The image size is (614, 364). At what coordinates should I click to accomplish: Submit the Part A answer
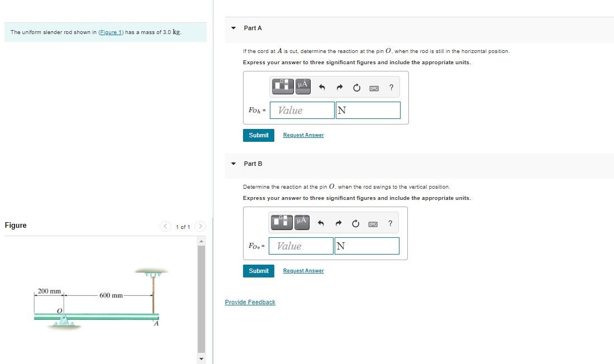pos(259,135)
